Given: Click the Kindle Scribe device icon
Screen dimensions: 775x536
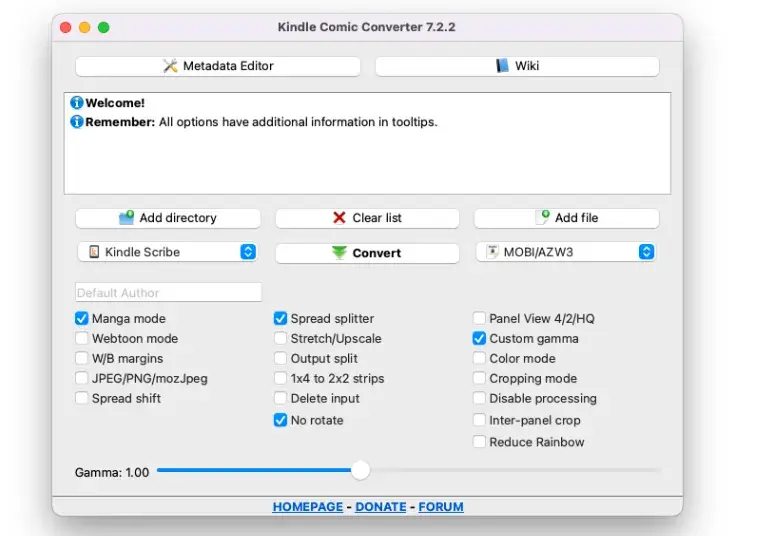Looking at the screenshot, I should click(94, 252).
